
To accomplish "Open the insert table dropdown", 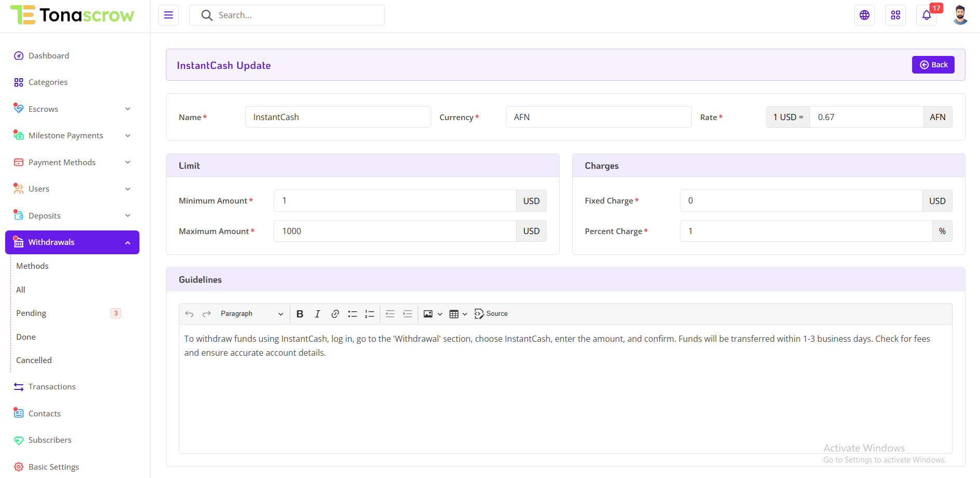I will tap(458, 314).
